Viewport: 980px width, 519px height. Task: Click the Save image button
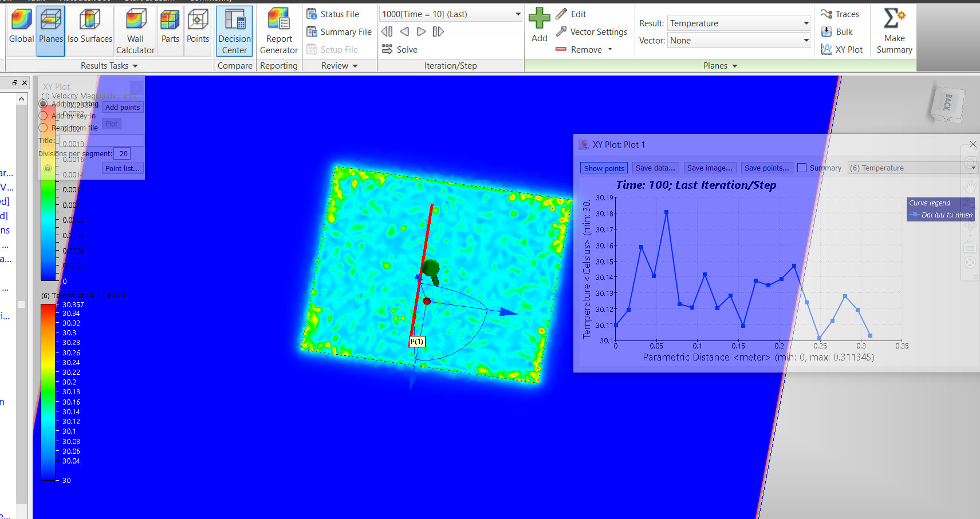pos(710,168)
